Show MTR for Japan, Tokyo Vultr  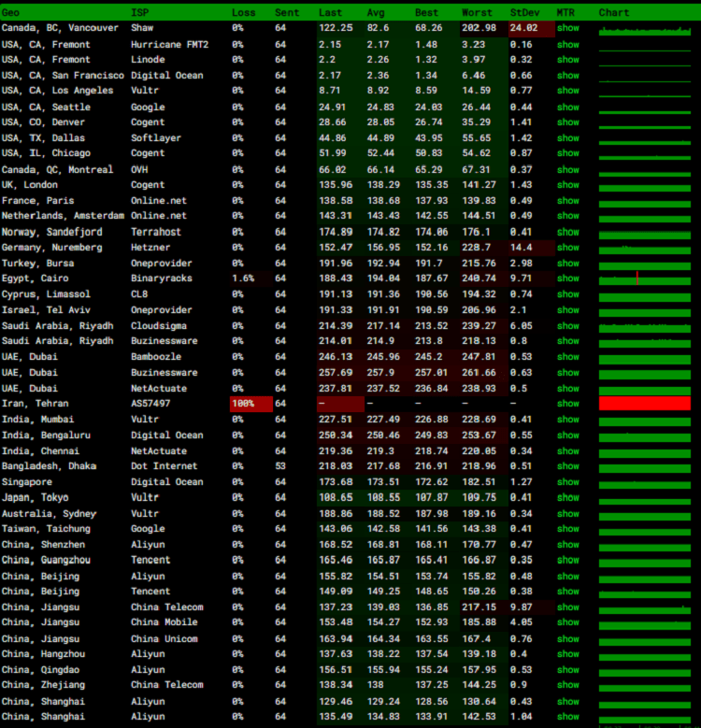pyautogui.click(x=567, y=498)
